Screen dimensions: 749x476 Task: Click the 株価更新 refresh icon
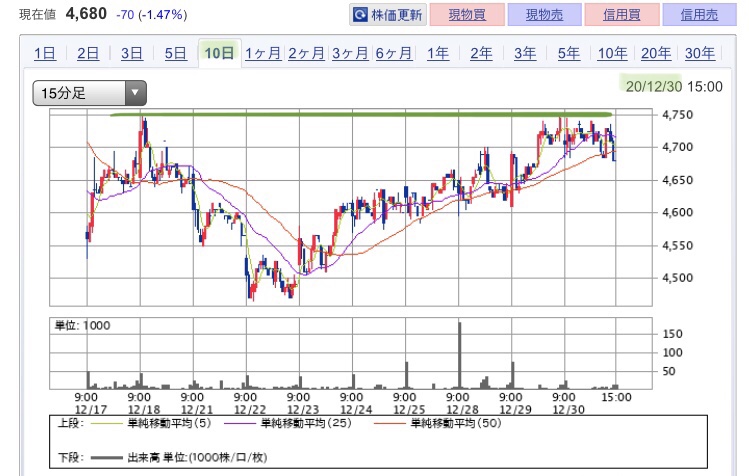(360, 15)
